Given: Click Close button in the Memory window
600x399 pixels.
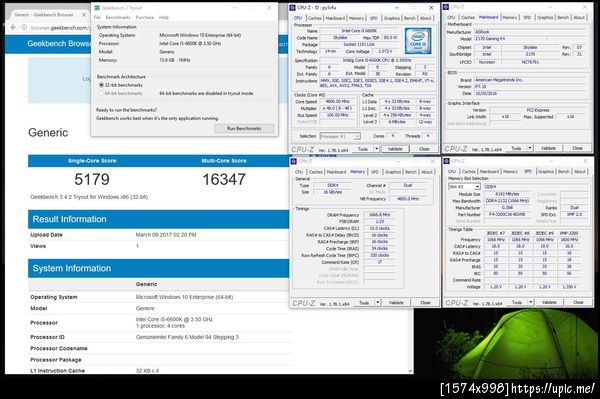Looking at the screenshot, I should pyautogui.click(x=425, y=303).
